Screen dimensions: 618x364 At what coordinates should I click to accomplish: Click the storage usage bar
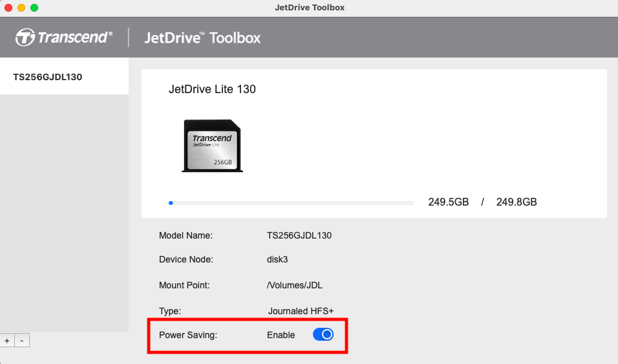pyautogui.click(x=292, y=203)
